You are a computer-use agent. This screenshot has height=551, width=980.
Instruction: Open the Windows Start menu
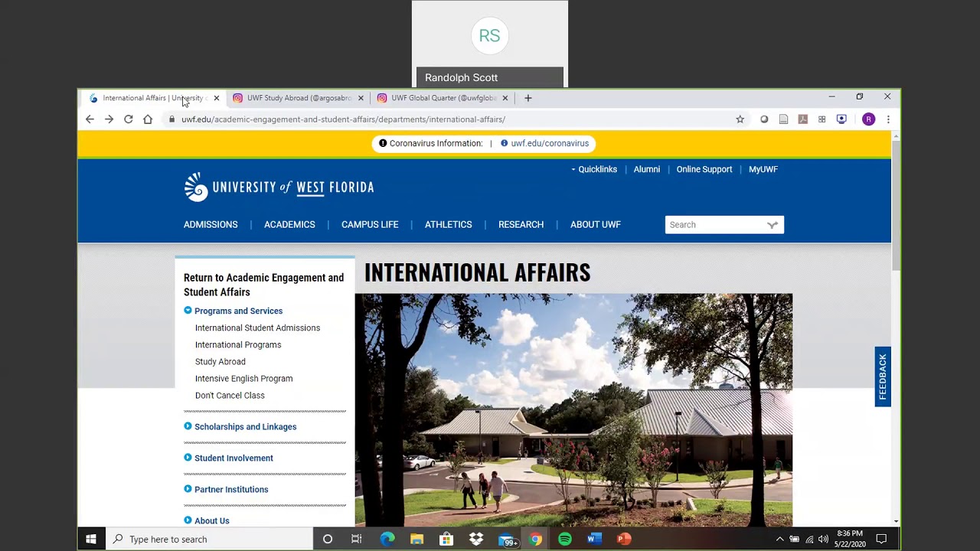coord(91,539)
